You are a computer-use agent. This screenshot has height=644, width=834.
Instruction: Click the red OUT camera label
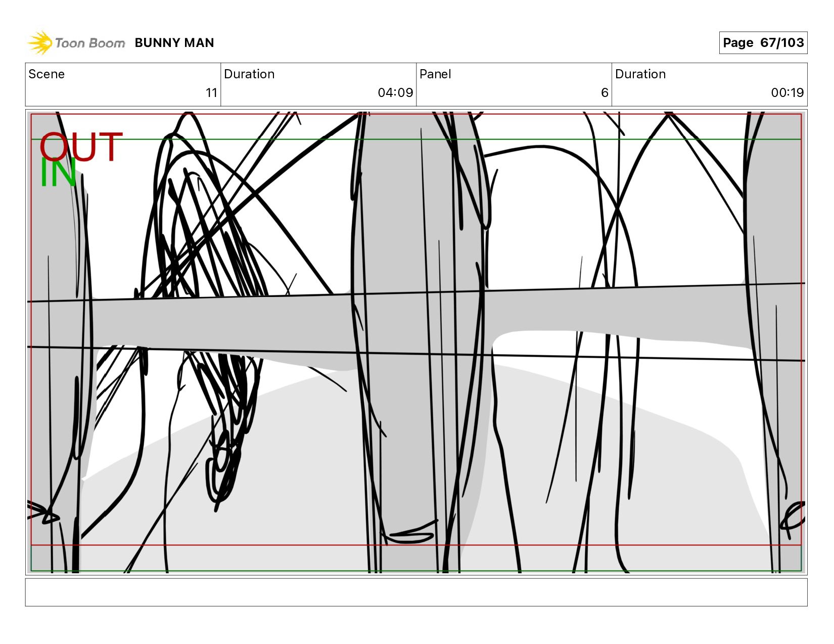click(81, 147)
